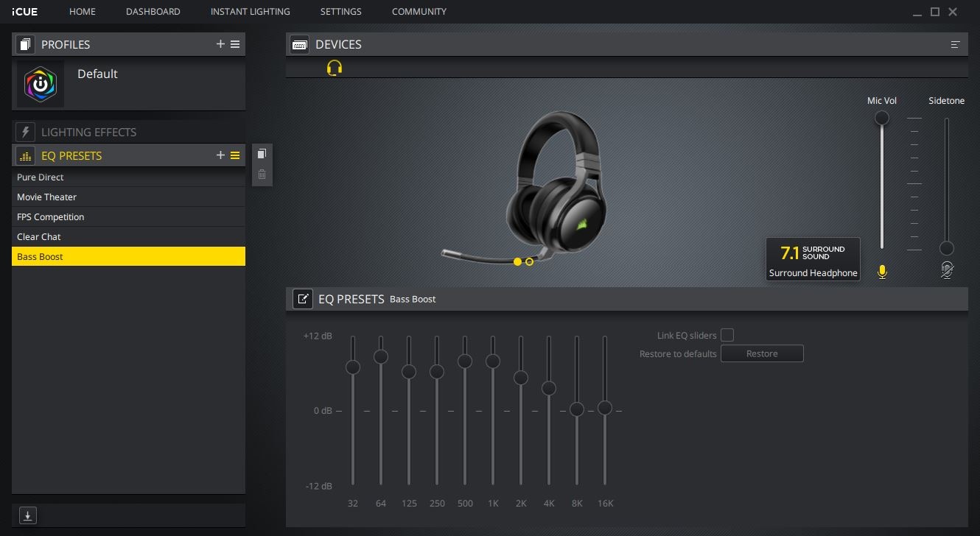Open the Profiles hamburger menu

pyautogui.click(x=235, y=44)
